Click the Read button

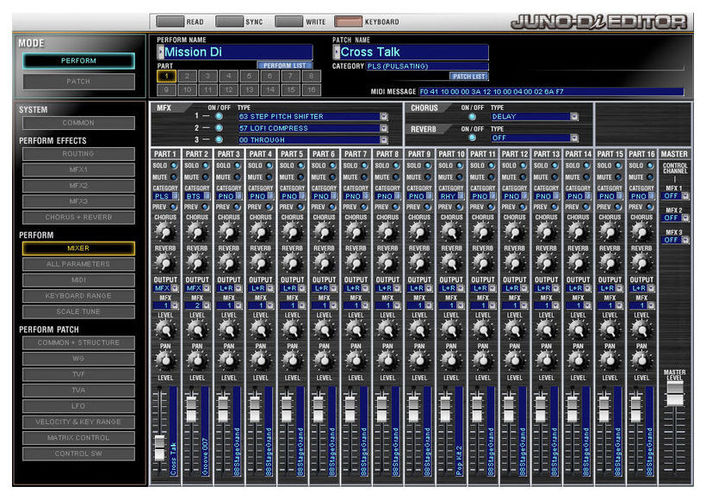pos(170,21)
